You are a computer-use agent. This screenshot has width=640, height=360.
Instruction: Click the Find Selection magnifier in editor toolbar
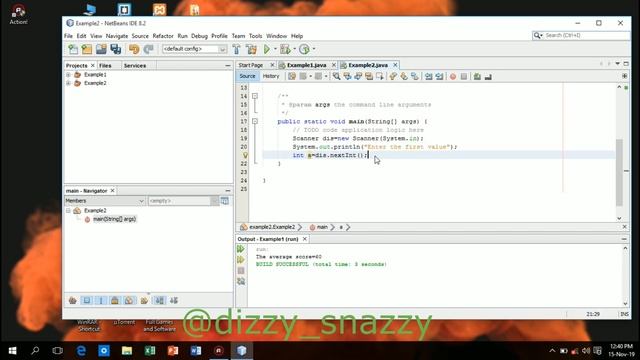[x=336, y=76]
